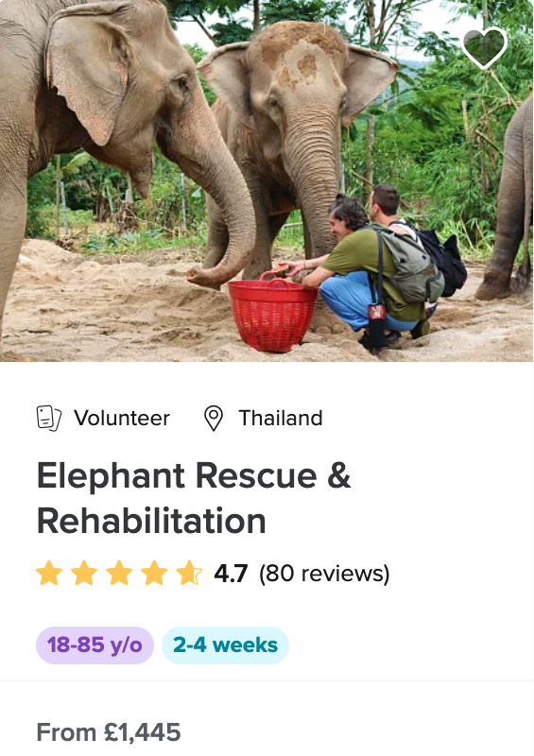Screen dimensions: 534x756
Task: Open the elephant feeding photo
Action: click(267, 180)
